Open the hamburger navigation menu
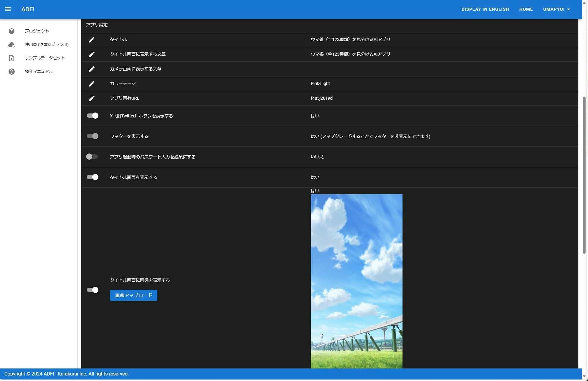The height and width of the screenshot is (381, 588). (x=8, y=9)
